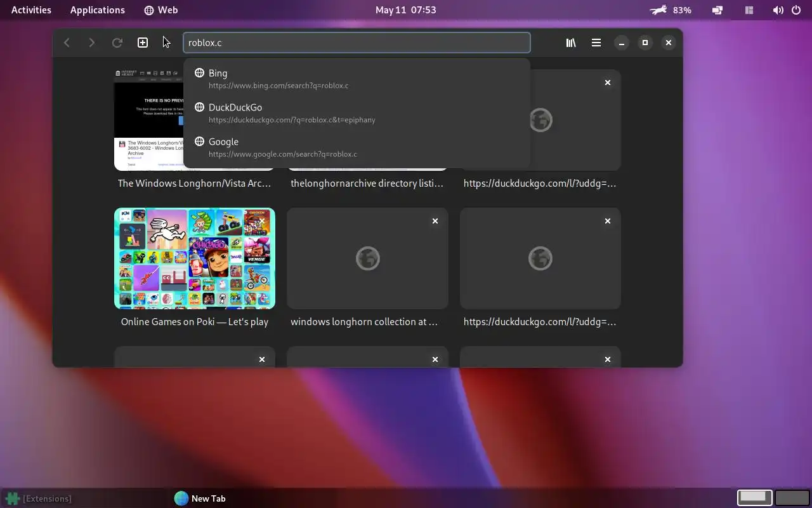Open the Activities overview
Image resolution: width=812 pixels, height=508 pixels.
click(x=31, y=10)
